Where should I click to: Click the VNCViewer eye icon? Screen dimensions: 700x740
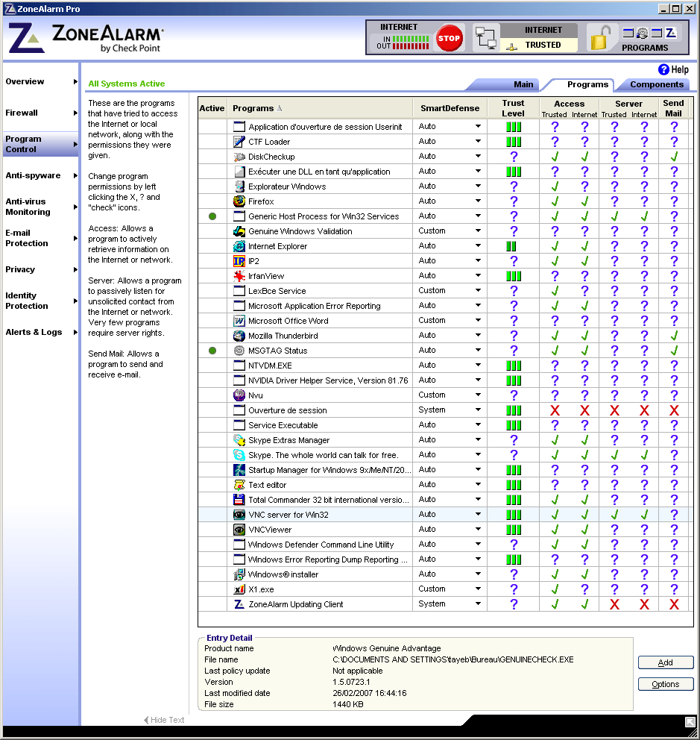239,530
